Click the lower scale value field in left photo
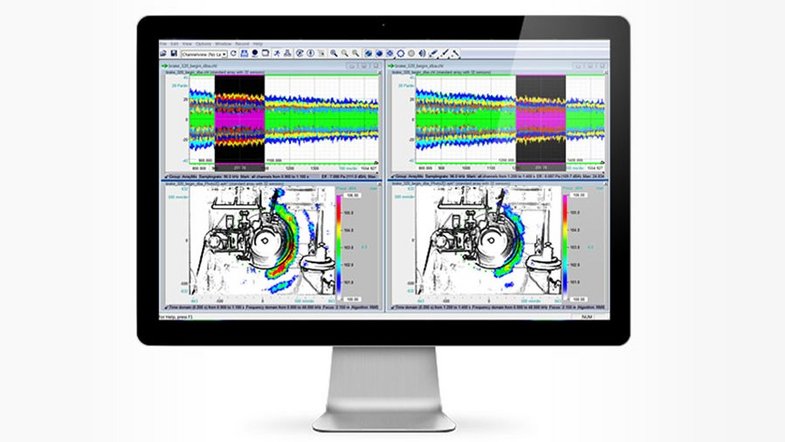 352,299
